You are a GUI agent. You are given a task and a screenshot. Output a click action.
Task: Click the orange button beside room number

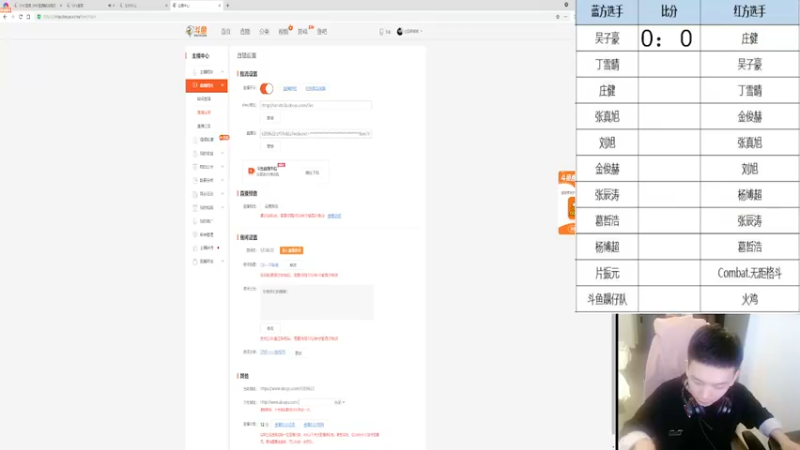291,251
